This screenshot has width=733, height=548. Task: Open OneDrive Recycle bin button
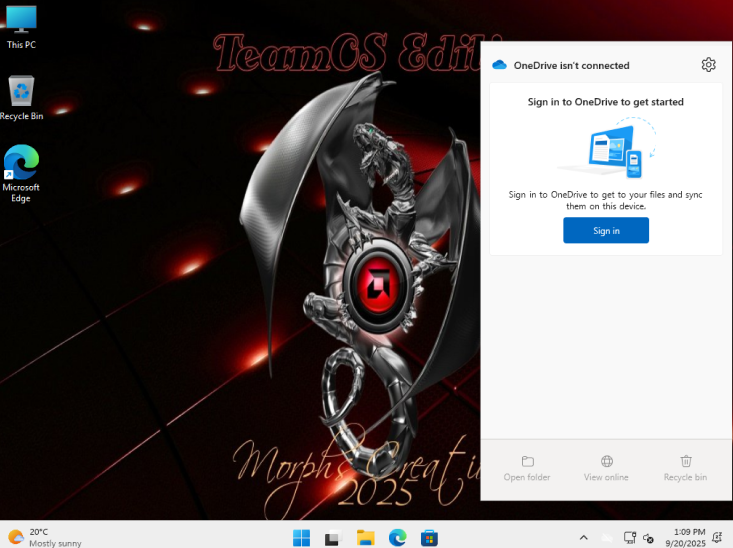[685, 469]
